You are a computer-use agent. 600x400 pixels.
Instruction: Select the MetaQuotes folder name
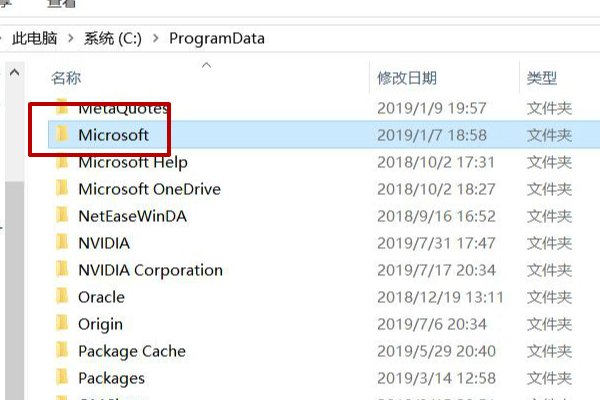[x=117, y=108]
